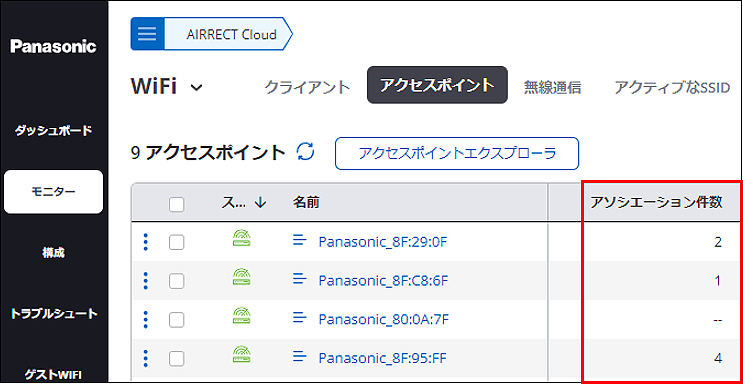The width and height of the screenshot is (743, 384).
Task: Click association count 2 for Panasonic_8F:29:0F
Action: pos(718,243)
